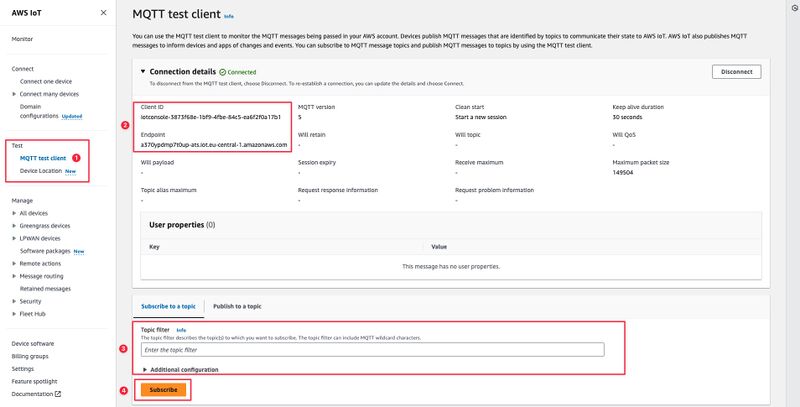Expand Message routing in sidebar
The height and width of the screenshot is (407, 800).
point(13,275)
